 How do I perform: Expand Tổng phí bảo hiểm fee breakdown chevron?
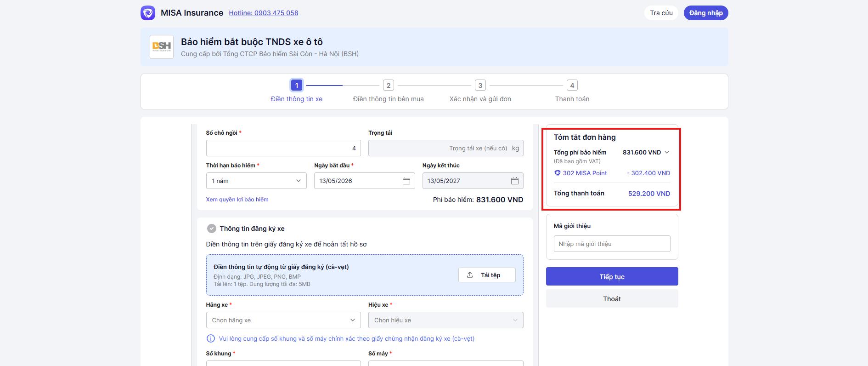pyautogui.click(x=667, y=152)
